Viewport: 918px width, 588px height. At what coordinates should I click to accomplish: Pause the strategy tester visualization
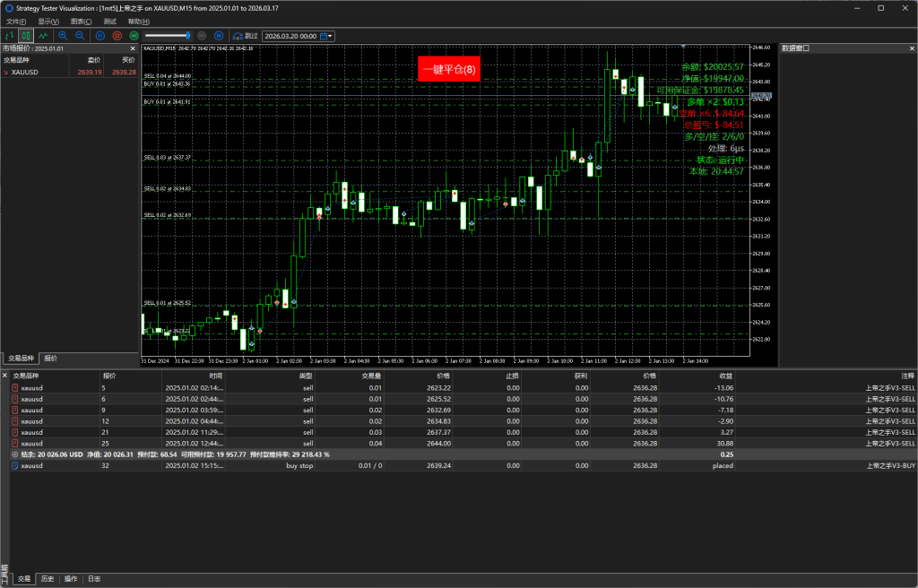[x=100, y=36]
